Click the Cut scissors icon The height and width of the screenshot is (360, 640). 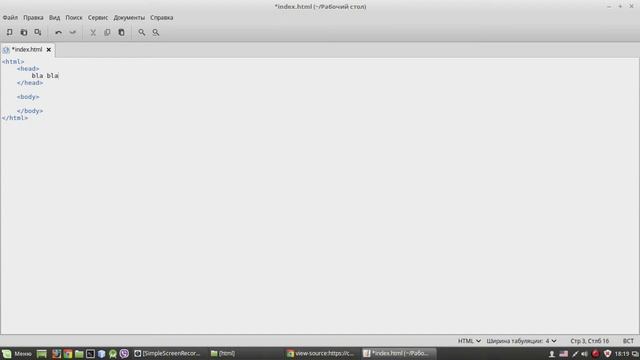tap(93, 32)
